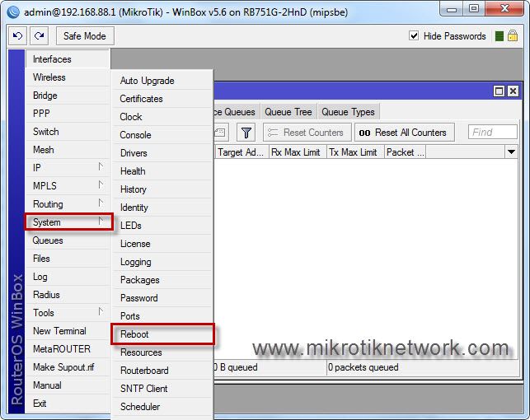Click the redo arrow icon

39,36
